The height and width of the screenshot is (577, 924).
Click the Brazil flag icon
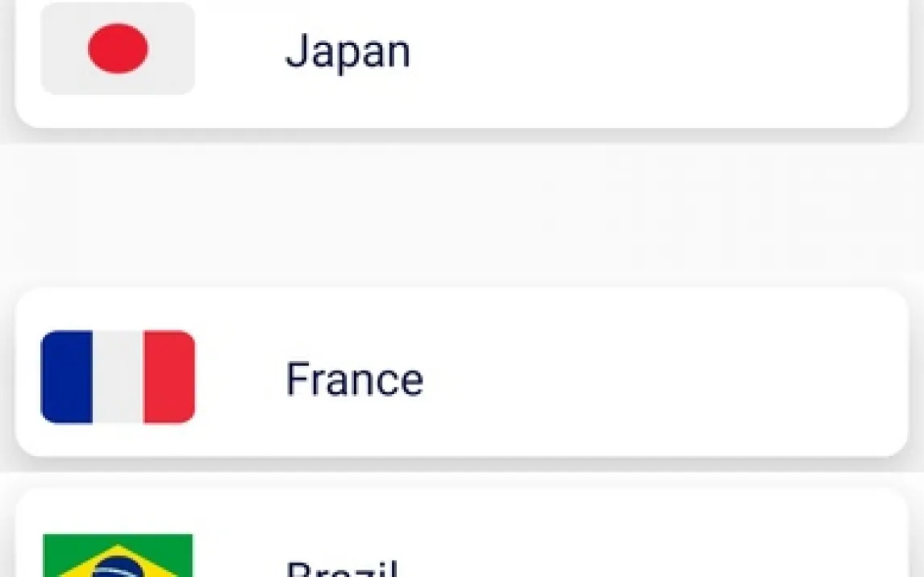pyautogui.click(x=118, y=555)
